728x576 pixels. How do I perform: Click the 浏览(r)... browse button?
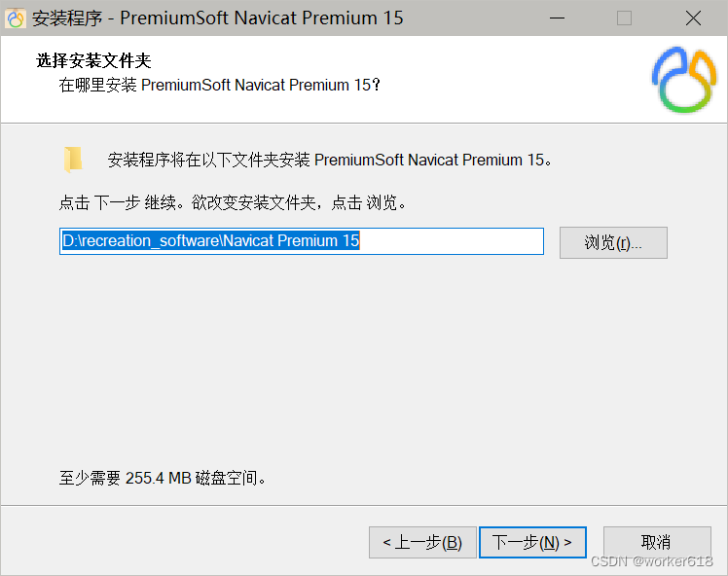pos(613,242)
